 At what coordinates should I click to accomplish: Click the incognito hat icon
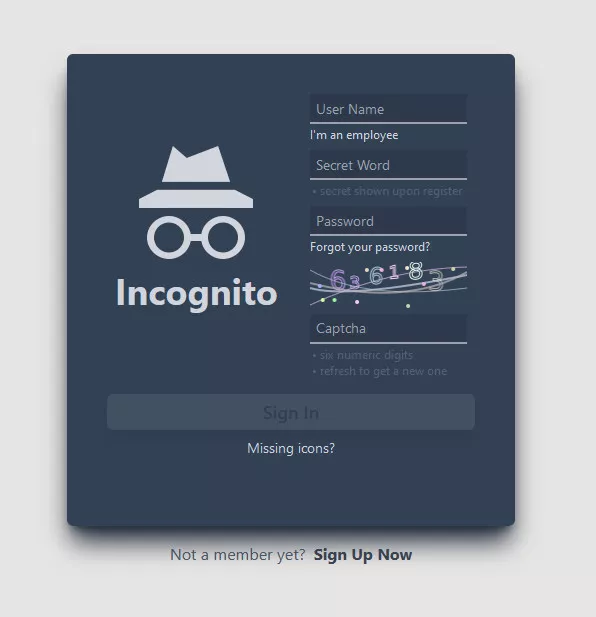coord(196,177)
